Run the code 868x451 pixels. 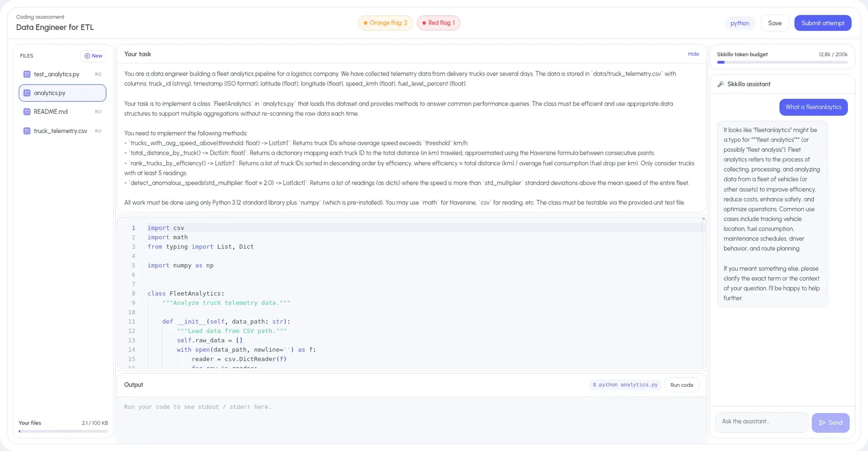click(x=682, y=385)
